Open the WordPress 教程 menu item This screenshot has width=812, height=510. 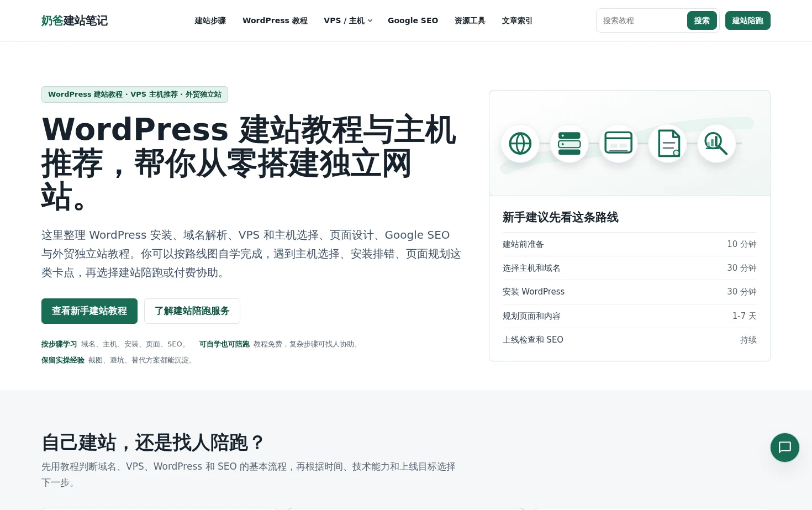tap(275, 20)
